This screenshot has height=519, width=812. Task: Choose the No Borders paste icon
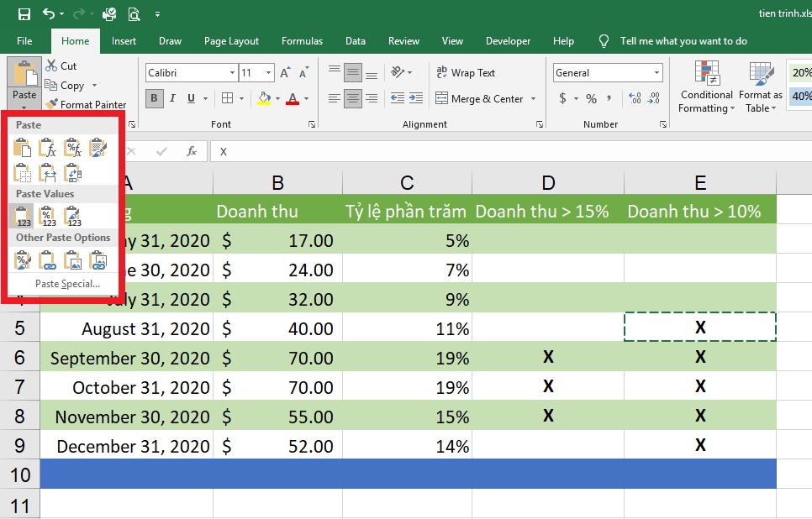coord(22,173)
